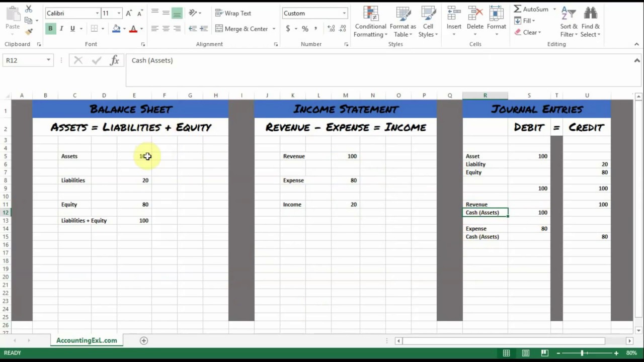The image size is (644, 362).
Task: Select cell with Liabilities + Equity
Action: tap(84, 220)
